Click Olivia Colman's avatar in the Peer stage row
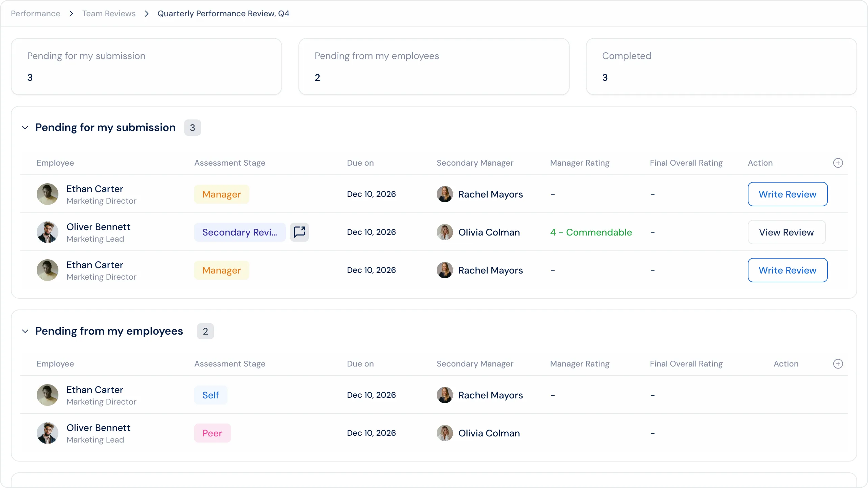The width and height of the screenshot is (868, 488). pos(445,433)
